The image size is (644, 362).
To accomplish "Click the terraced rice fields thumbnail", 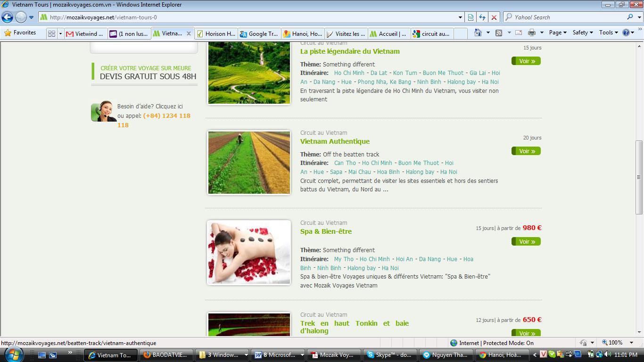I will (249, 73).
